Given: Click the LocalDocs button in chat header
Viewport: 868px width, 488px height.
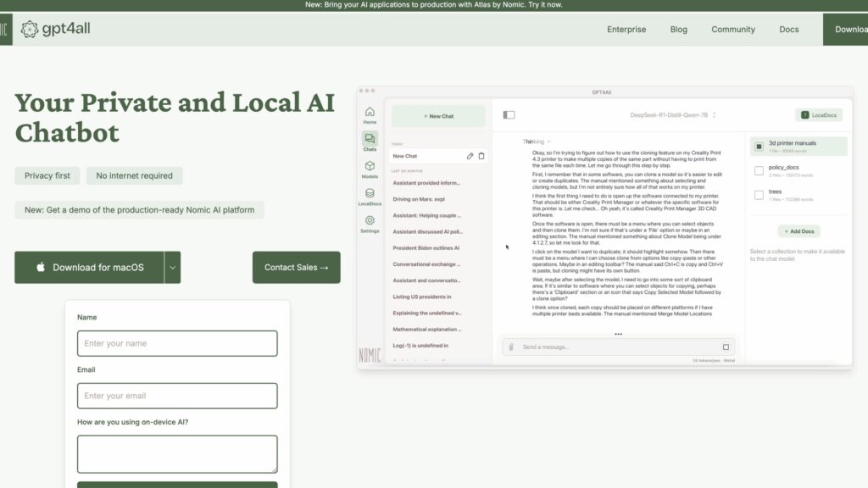Looking at the screenshot, I should click(819, 115).
